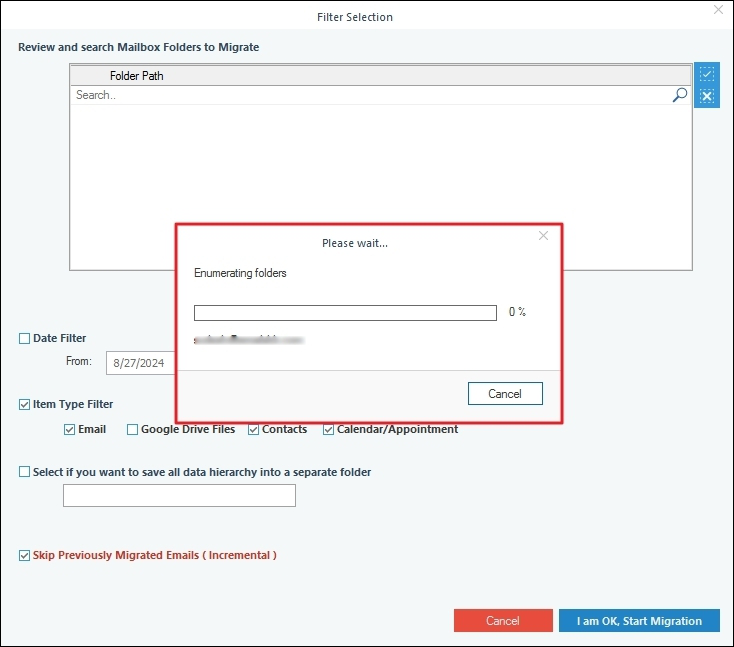734x647 pixels.
Task: Click the search magnifier icon
Action: point(680,95)
